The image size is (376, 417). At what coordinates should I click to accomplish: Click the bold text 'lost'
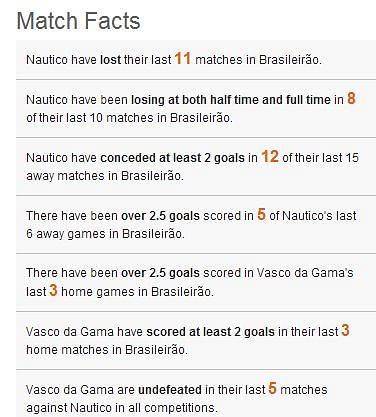point(110,60)
